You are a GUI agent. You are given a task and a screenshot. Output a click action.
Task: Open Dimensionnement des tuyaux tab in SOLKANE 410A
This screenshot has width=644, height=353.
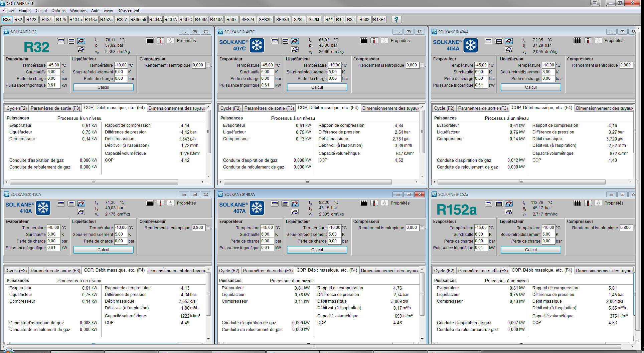(177, 271)
